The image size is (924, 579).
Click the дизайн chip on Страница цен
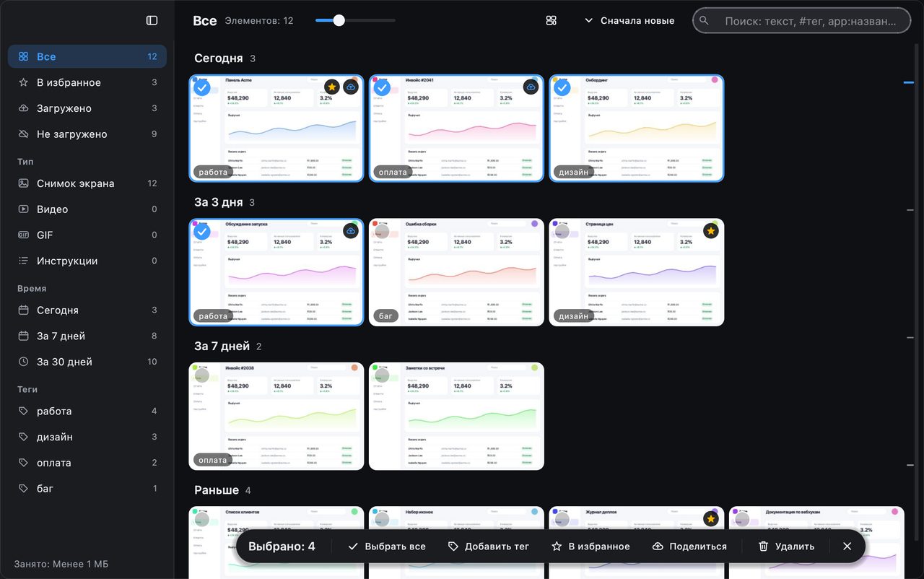574,316
